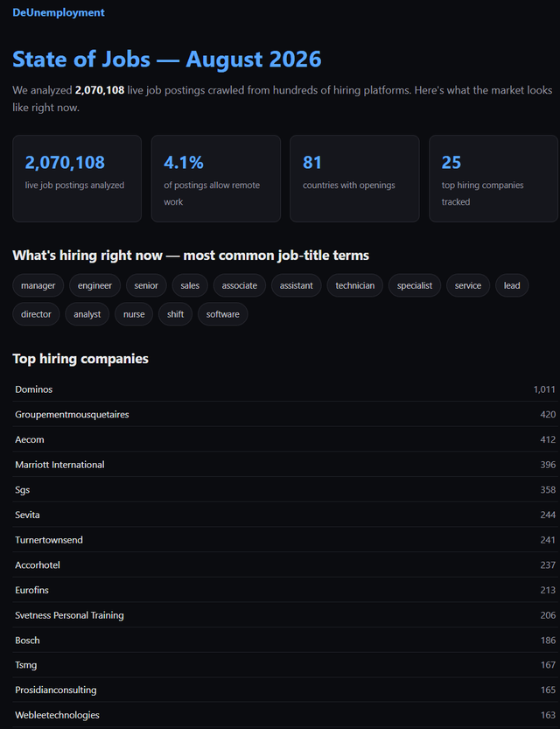
Task: Pick the 'sales' term chip
Action: pyautogui.click(x=190, y=285)
